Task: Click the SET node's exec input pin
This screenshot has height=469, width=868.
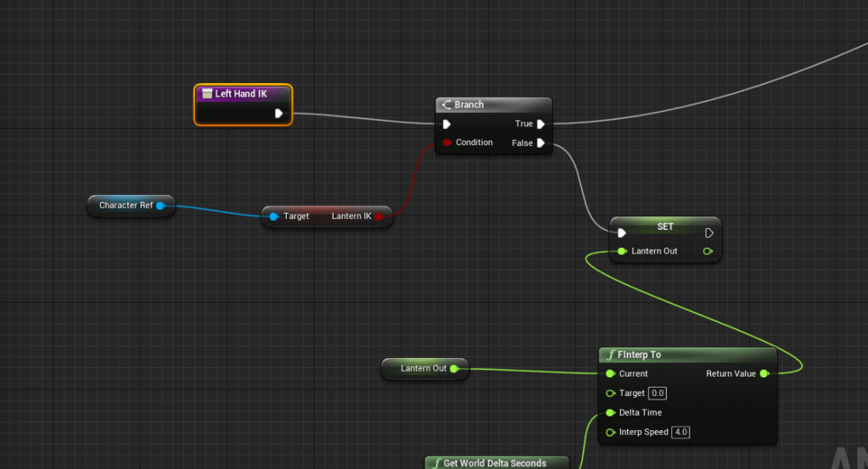Action: (x=622, y=232)
